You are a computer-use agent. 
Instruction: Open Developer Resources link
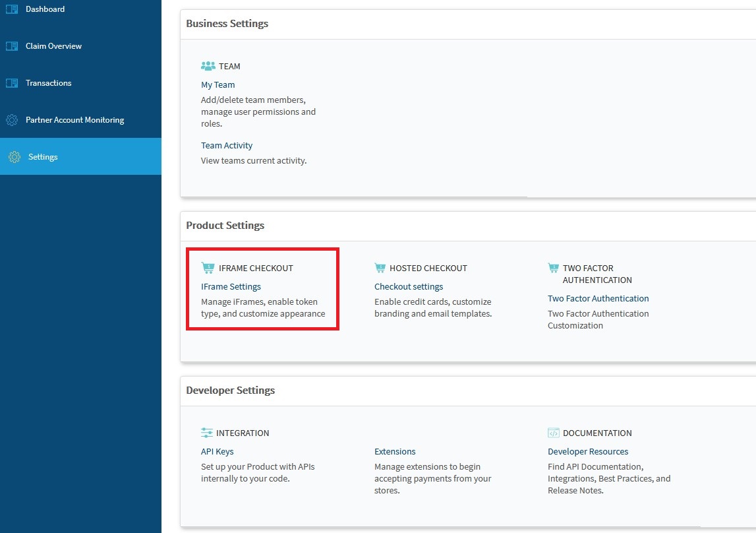pyautogui.click(x=588, y=452)
